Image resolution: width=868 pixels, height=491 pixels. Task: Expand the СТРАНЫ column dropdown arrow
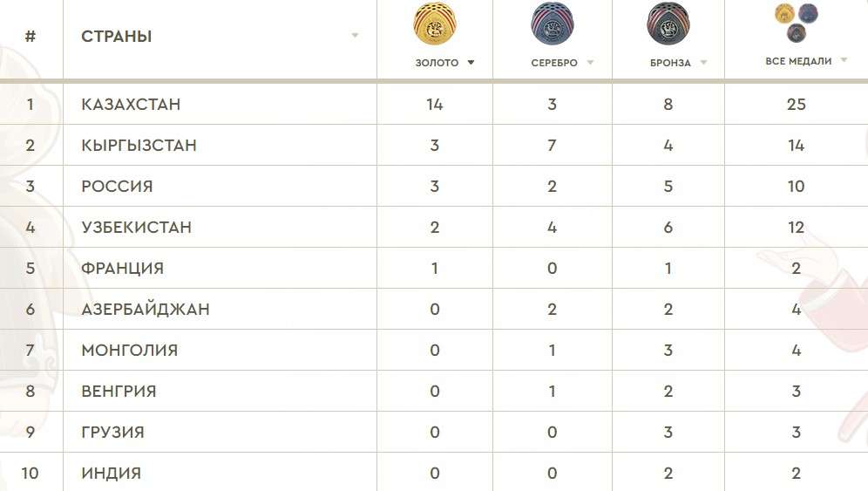pyautogui.click(x=355, y=36)
